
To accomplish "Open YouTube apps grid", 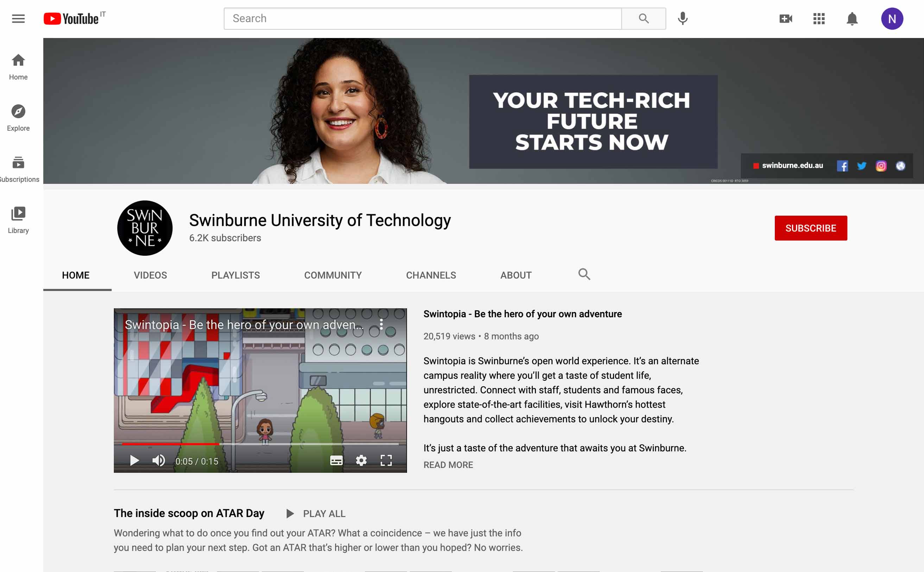I will [819, 19].
